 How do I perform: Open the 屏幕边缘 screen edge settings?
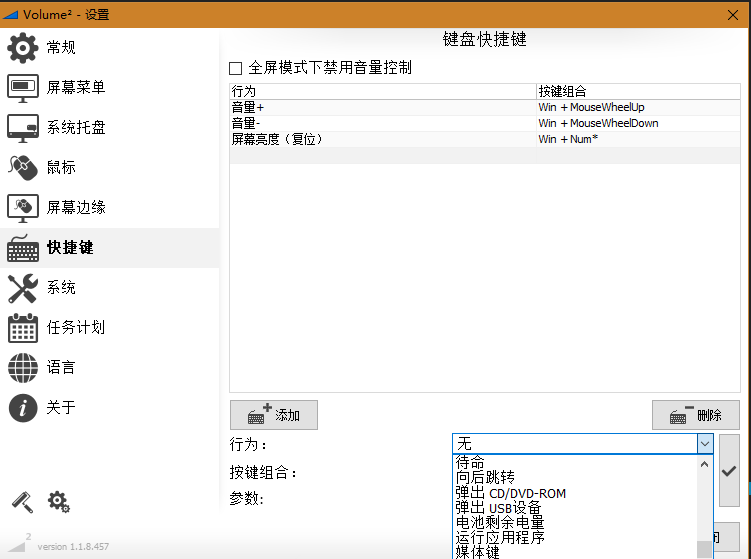click(75, 208)
